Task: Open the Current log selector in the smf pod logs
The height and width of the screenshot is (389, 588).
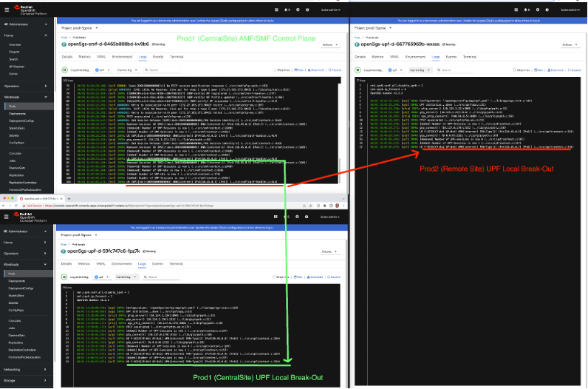Action: (127, 70)
